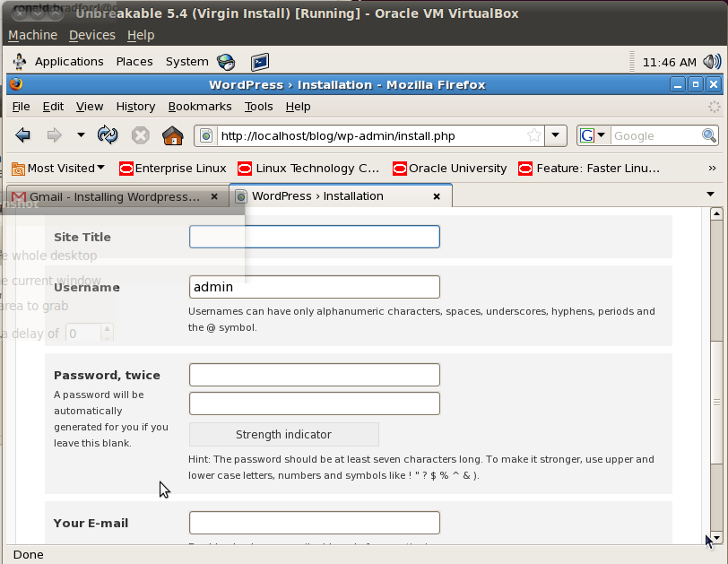Click the Strength indicator box
Image resolution: width=728 pixels, height=564 pixels.
tap(283, 435)
